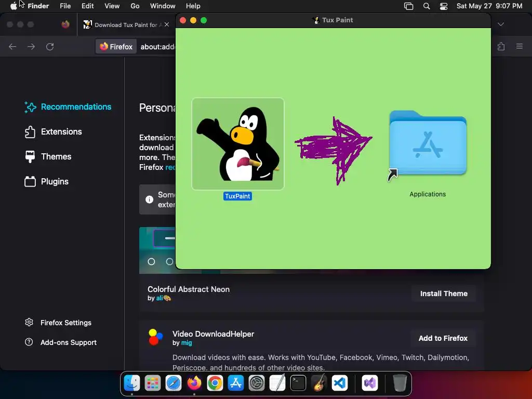Open Recommendations in Firefox add-ons sidebar

tap(68, 107)
